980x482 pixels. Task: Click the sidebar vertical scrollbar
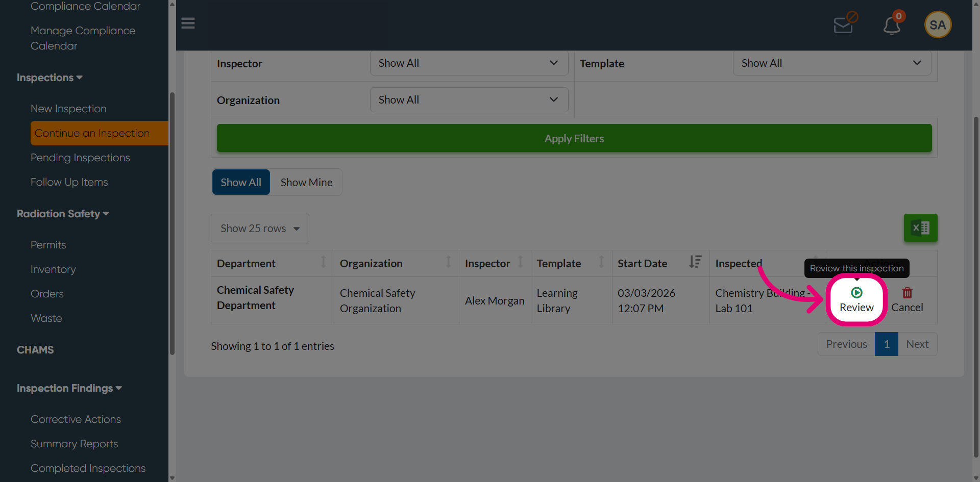pos(172,223)
